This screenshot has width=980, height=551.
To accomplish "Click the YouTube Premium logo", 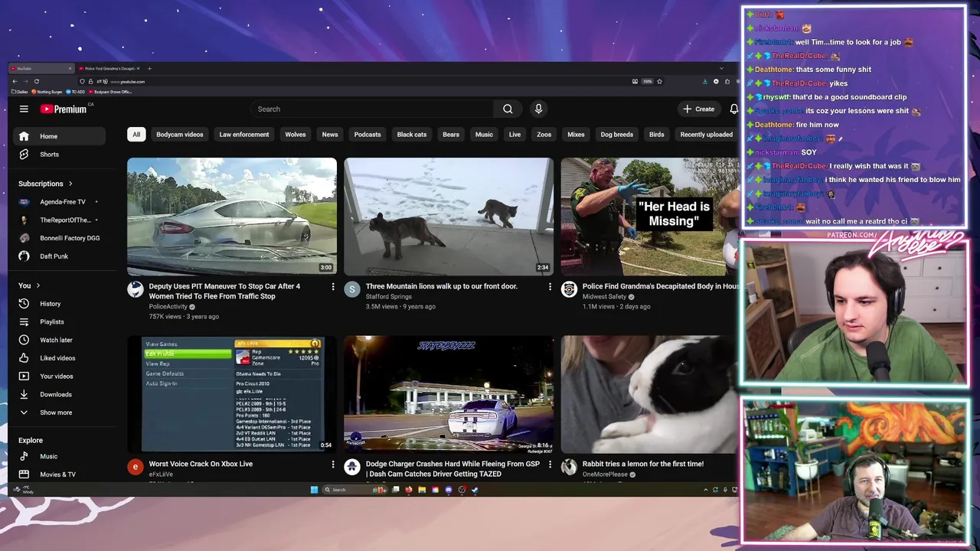I will tap(64, 109).
